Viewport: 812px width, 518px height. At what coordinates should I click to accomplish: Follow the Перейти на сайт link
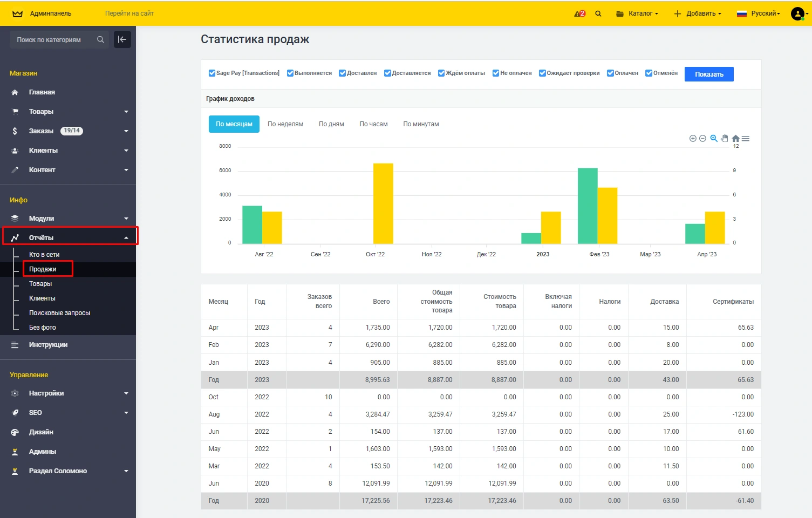(x=129, y=13)
